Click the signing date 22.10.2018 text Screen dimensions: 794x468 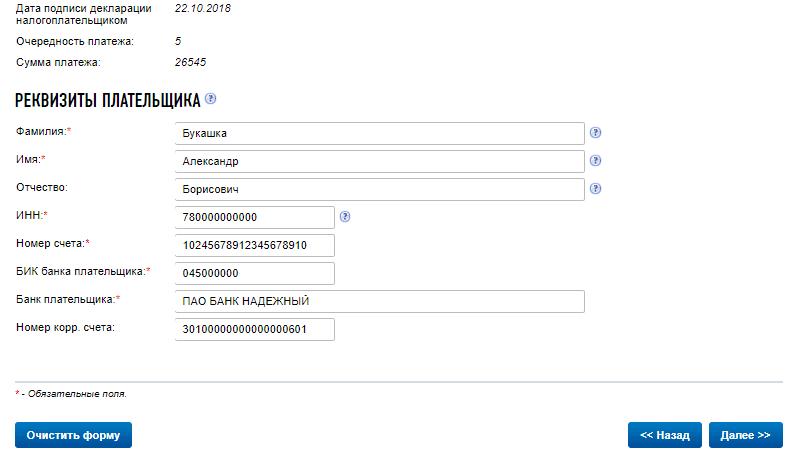coord(203,9)
